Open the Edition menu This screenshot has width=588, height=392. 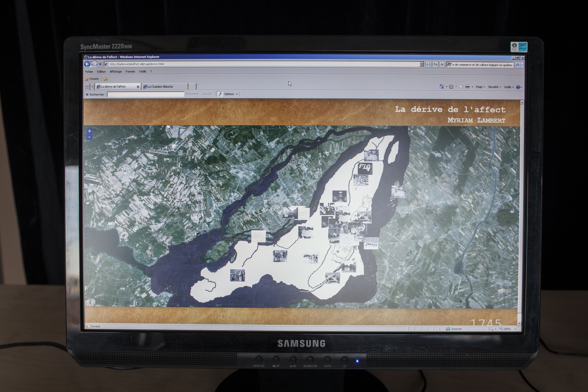[101, 72]
